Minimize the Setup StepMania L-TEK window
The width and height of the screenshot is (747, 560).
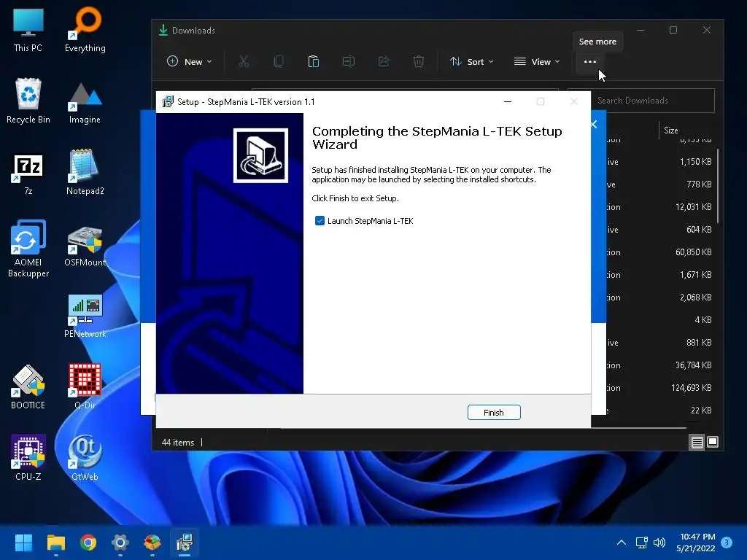coord(508,101)
